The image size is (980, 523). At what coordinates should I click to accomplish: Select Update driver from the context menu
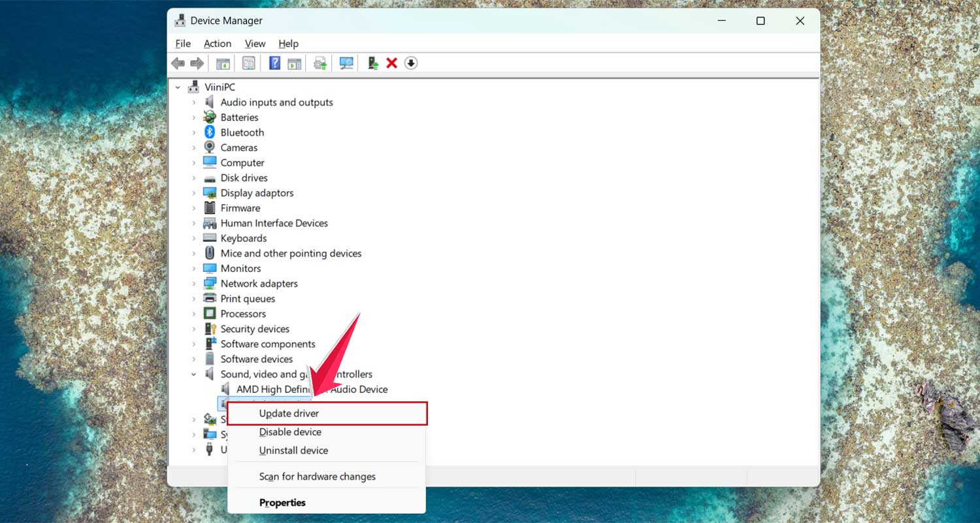289,413
